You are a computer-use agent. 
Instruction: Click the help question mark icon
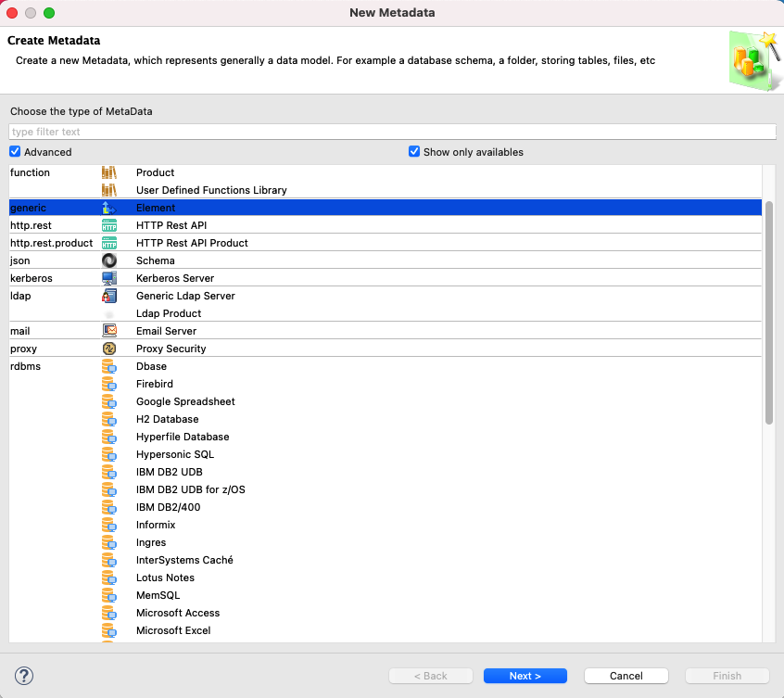[x=25, y=676]
